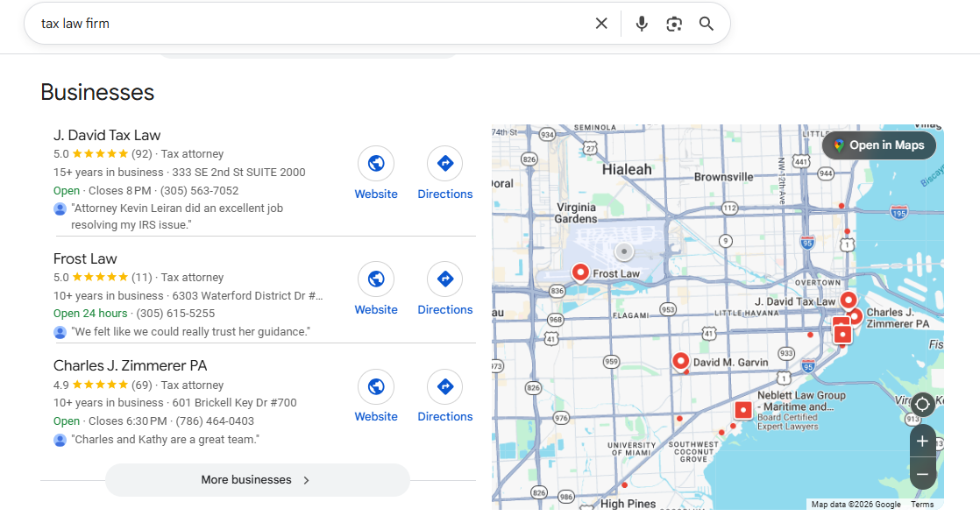The height and width of the screenshot is (523, 980).
Task: Expand the More businesses list
Action: [x=257, y=480]
